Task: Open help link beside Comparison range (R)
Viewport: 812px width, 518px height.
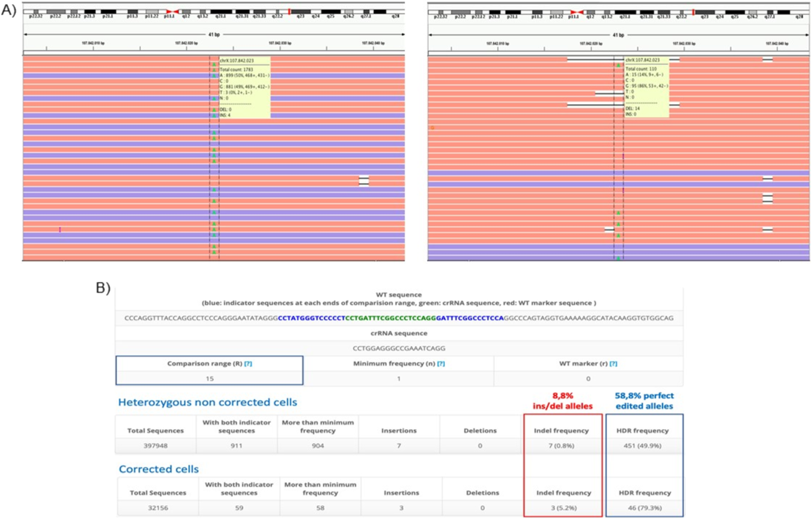Action: [x=248, y=364]
